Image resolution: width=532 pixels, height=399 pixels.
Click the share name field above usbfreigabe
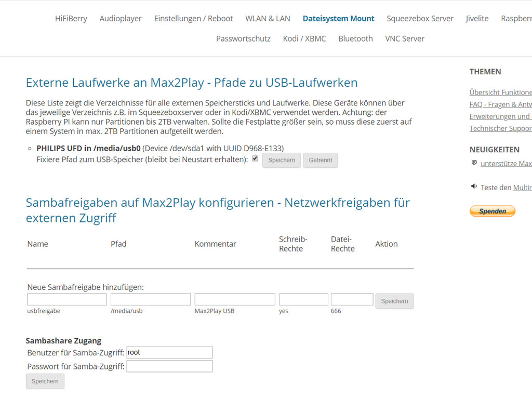point(67,299)
